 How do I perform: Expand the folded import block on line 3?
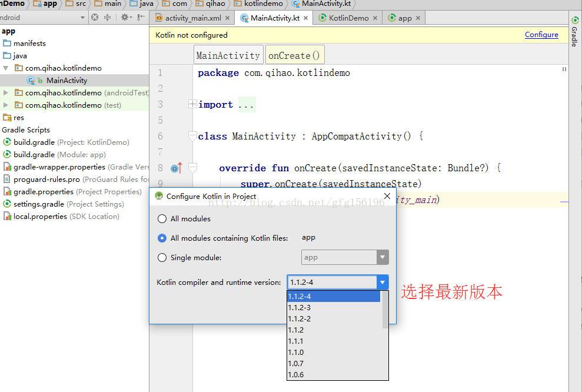tap(192, 104)
